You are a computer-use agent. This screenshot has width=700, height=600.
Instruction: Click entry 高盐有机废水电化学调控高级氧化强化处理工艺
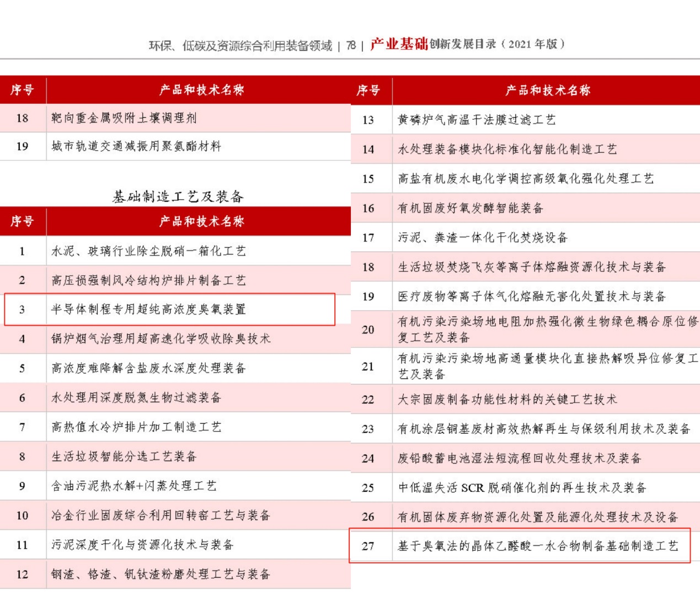point(525,179)
